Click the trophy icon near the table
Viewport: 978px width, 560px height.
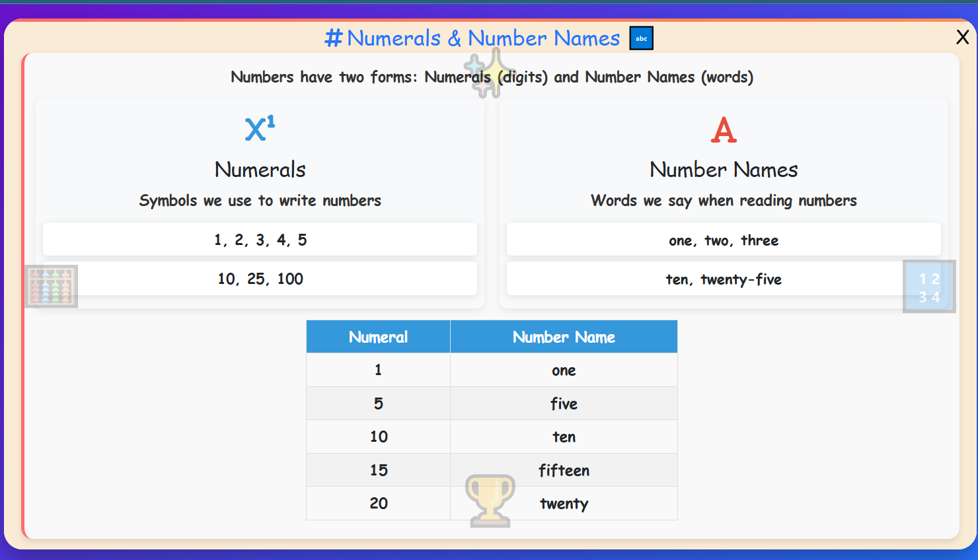tap(489, 500)
